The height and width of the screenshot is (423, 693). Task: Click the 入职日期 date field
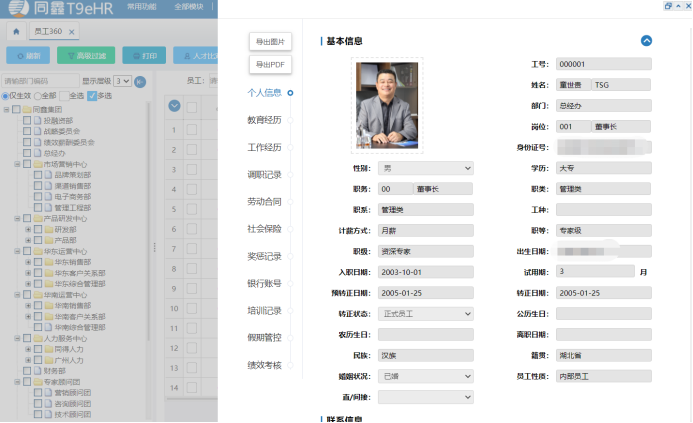coord(425,272)
